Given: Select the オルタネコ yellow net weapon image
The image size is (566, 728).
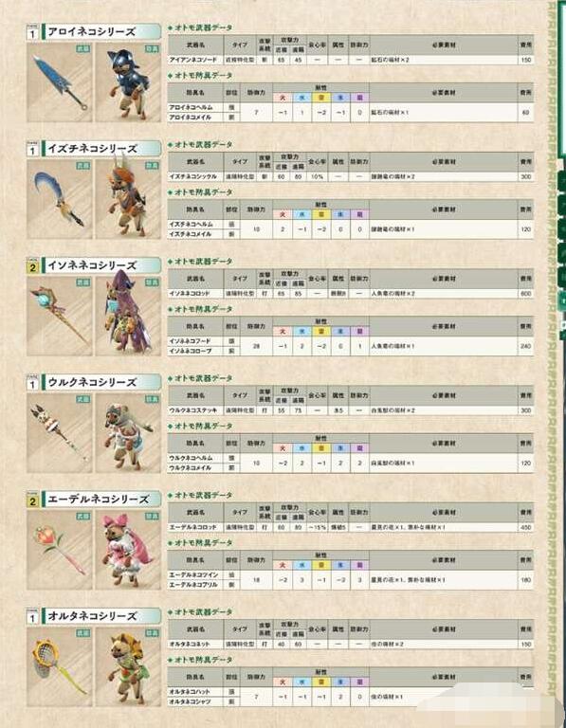Looking at the screenshot, I should point(60,667).
